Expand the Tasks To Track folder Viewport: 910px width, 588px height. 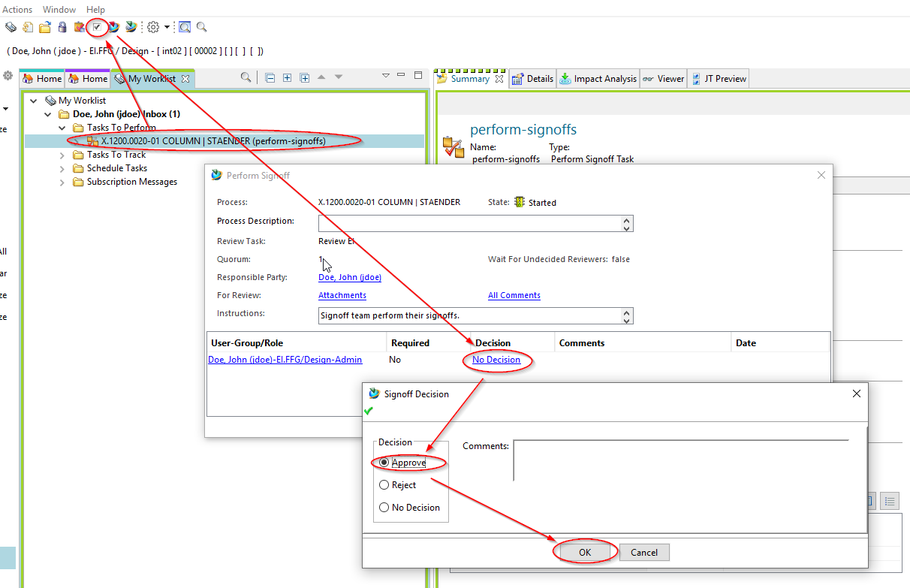[x=62, y=155]
